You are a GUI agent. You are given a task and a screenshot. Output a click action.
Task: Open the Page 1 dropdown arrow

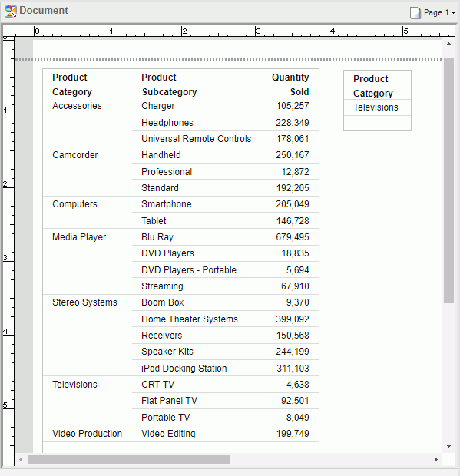[453, 13]
